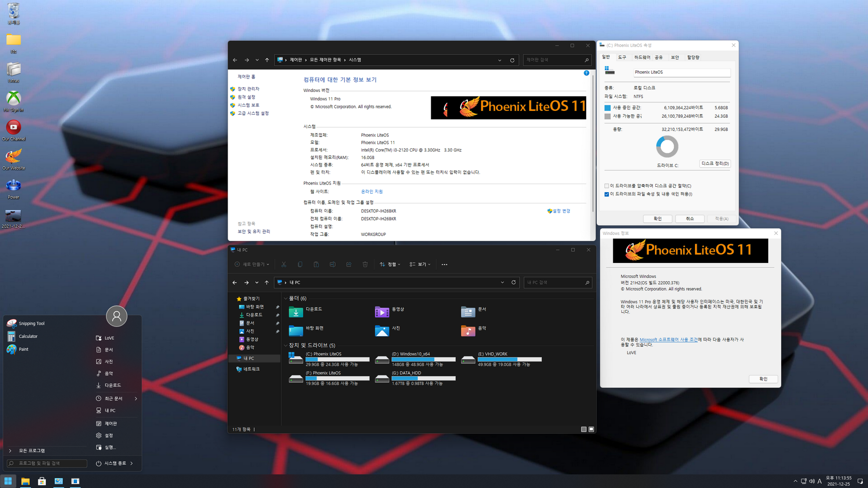Refresh the My PC window
868x488 pixels.
[514, 282]
